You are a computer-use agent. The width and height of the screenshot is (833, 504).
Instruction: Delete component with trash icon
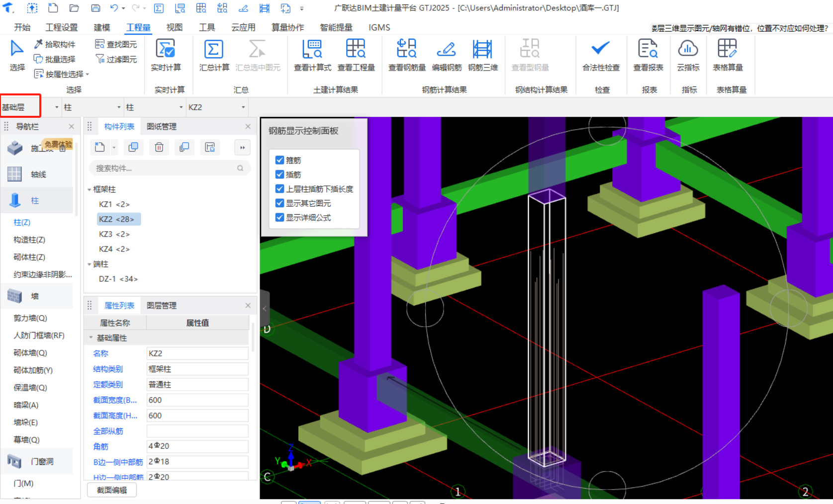point(159,147)
